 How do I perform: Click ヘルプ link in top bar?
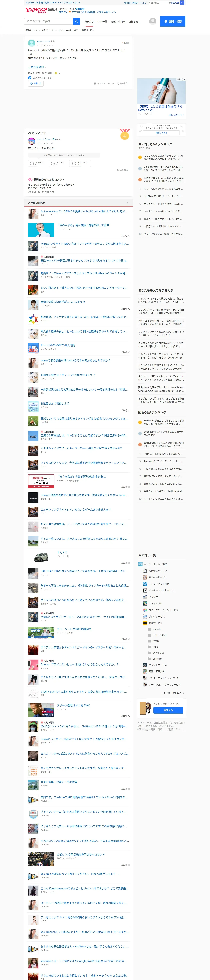point(143,3)
